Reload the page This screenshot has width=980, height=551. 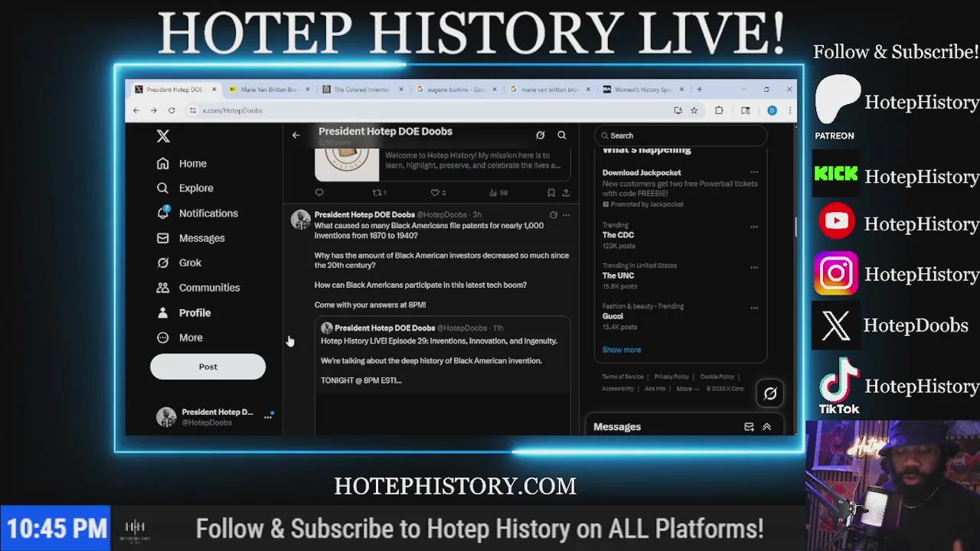pyautogui.click(x=171, y=110)
